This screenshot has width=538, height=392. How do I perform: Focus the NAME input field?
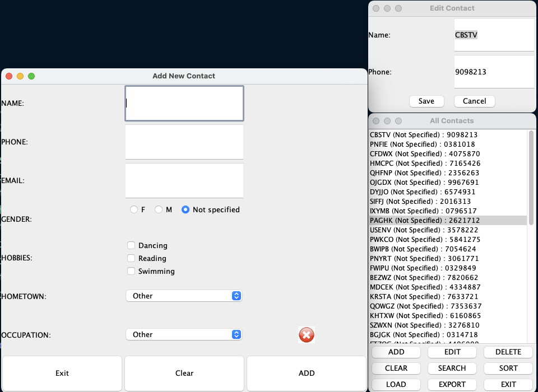click(184, 103)
